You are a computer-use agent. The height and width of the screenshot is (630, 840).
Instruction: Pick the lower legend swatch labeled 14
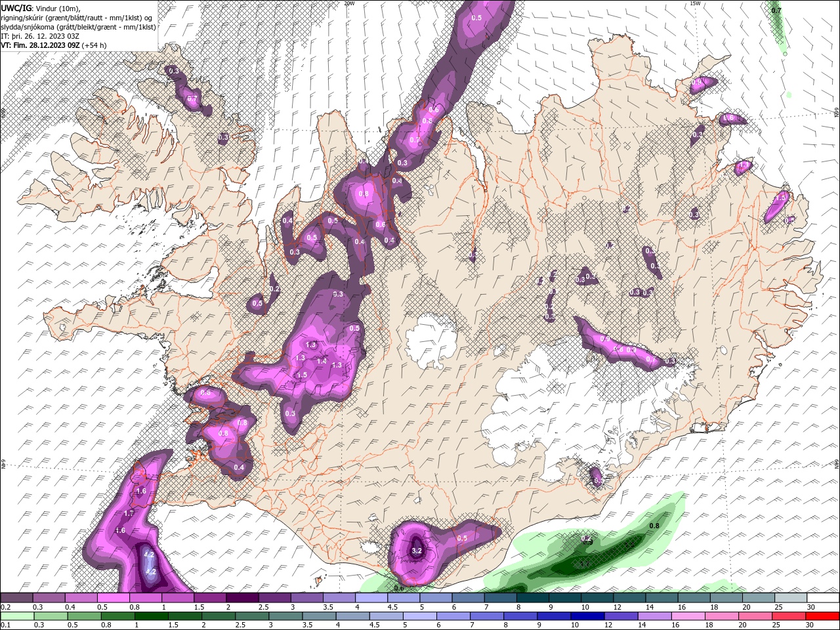(x=654, y=616)
